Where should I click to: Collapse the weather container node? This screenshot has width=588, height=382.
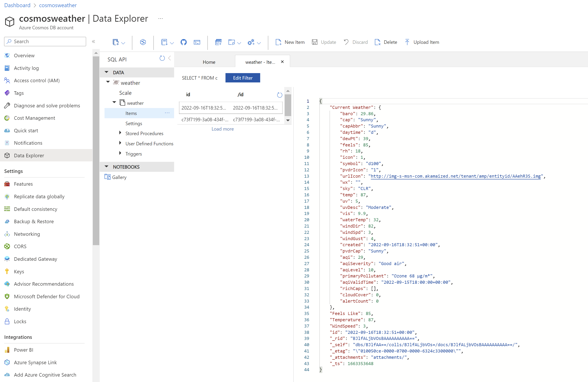[x=114, y=102]
